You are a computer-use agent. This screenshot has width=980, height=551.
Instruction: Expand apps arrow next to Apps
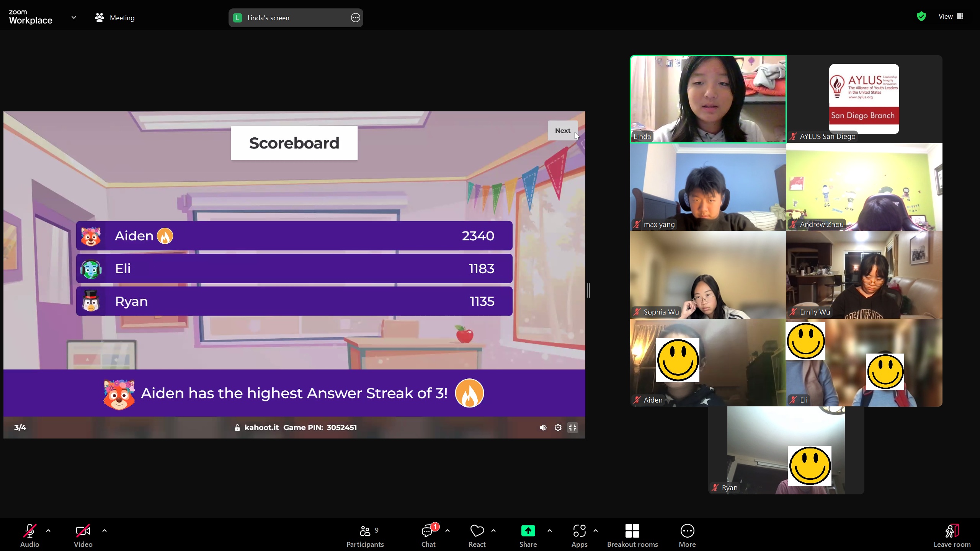[596, 531]
